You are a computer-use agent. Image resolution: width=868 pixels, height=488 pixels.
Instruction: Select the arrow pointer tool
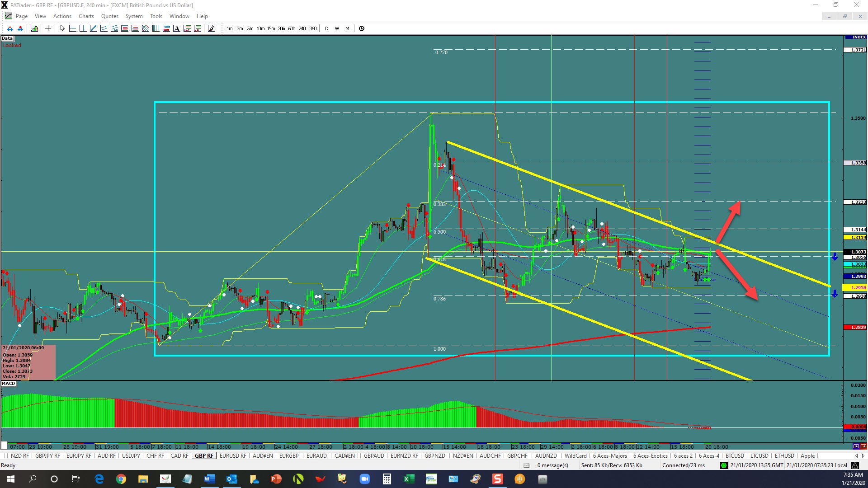click(x=62, y=28)
